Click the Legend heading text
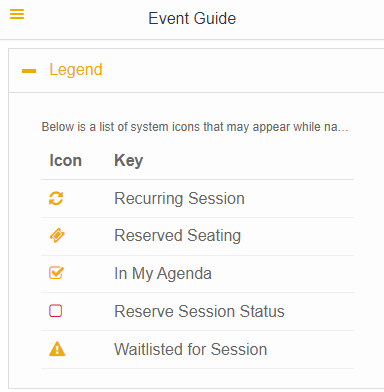384x392 pixels. (76, 70)
